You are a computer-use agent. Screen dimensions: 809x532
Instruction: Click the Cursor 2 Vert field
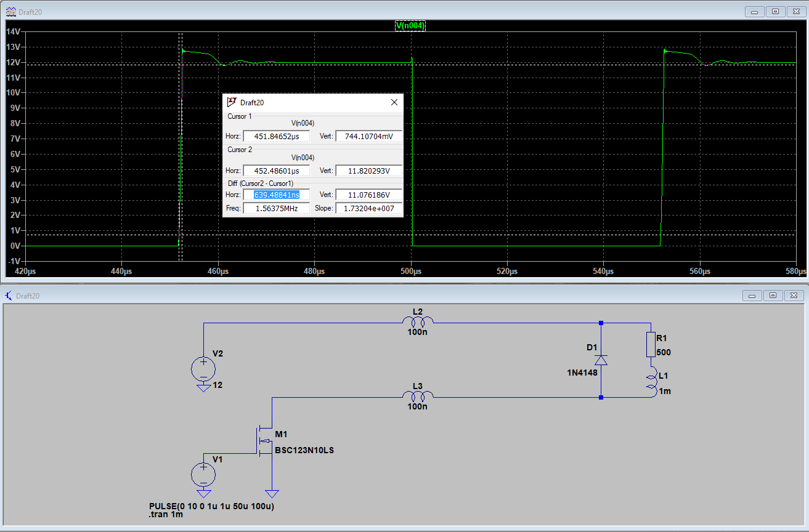pyautogui.click(x=368, y=171)
